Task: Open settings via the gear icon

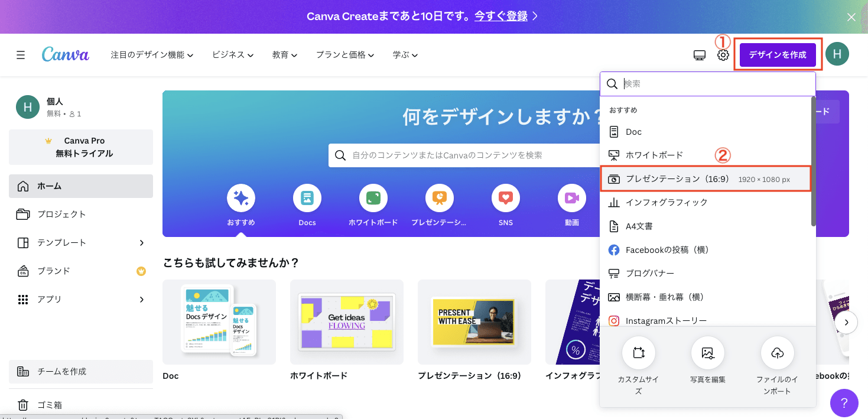Action: [x=723, y=55]
